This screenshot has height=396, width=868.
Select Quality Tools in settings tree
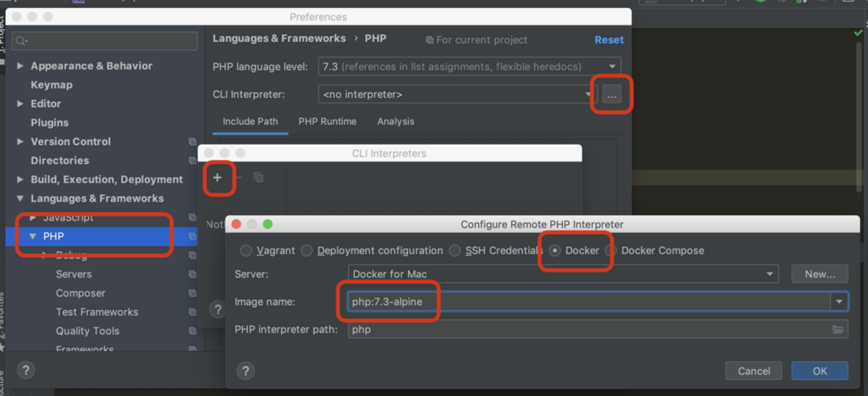87,331
